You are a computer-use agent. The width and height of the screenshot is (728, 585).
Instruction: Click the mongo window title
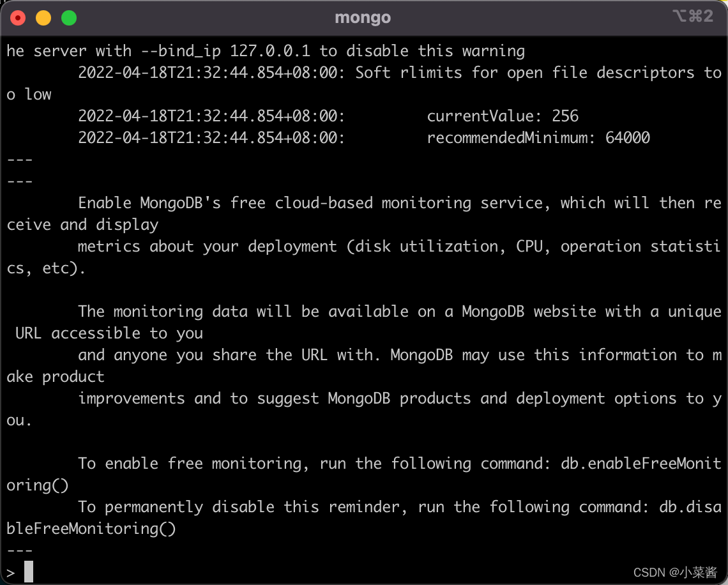(362, 17)
